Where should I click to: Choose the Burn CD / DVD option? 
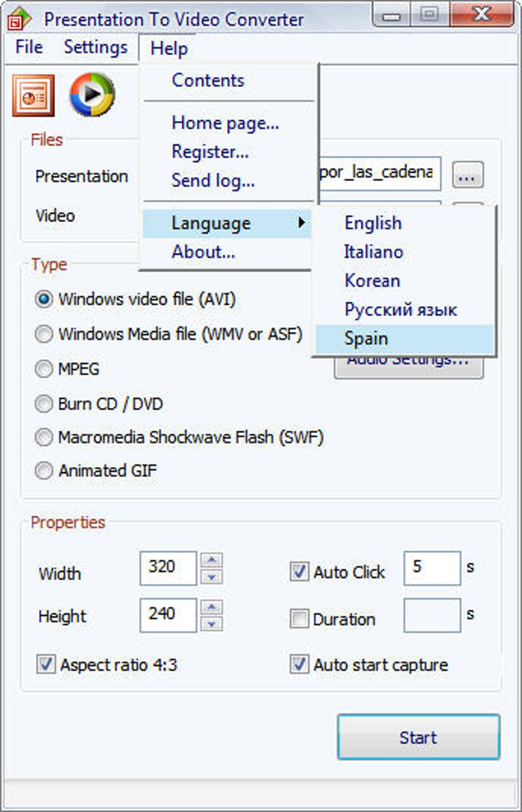point(44,404)
